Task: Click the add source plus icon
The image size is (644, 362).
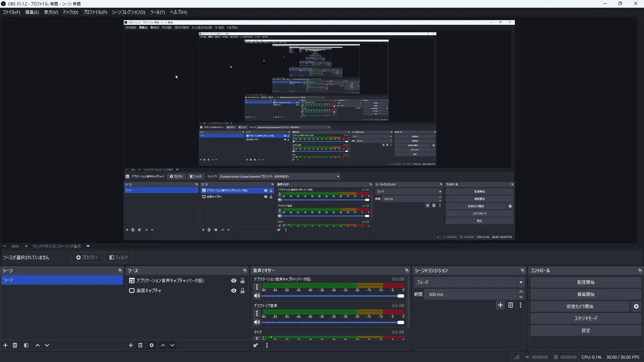Action: [x=131, y=345]
